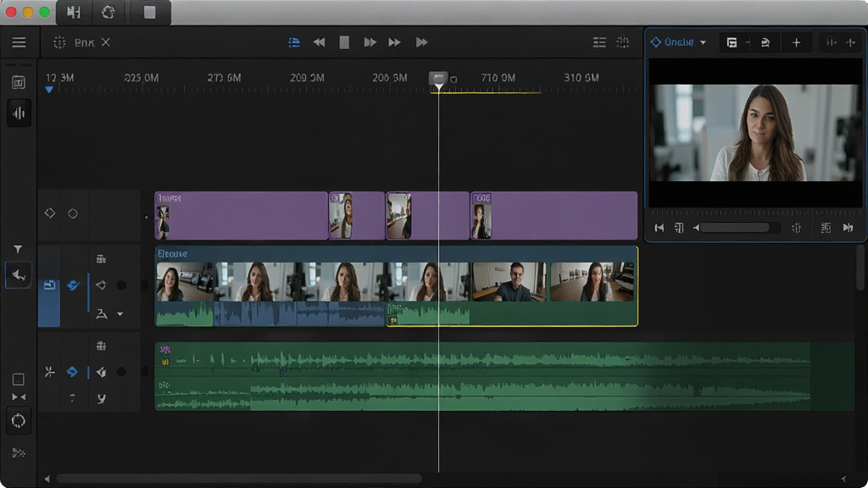
Task: Select the clip thumbnail showing the man with glasses
Action: coord(509,282)
